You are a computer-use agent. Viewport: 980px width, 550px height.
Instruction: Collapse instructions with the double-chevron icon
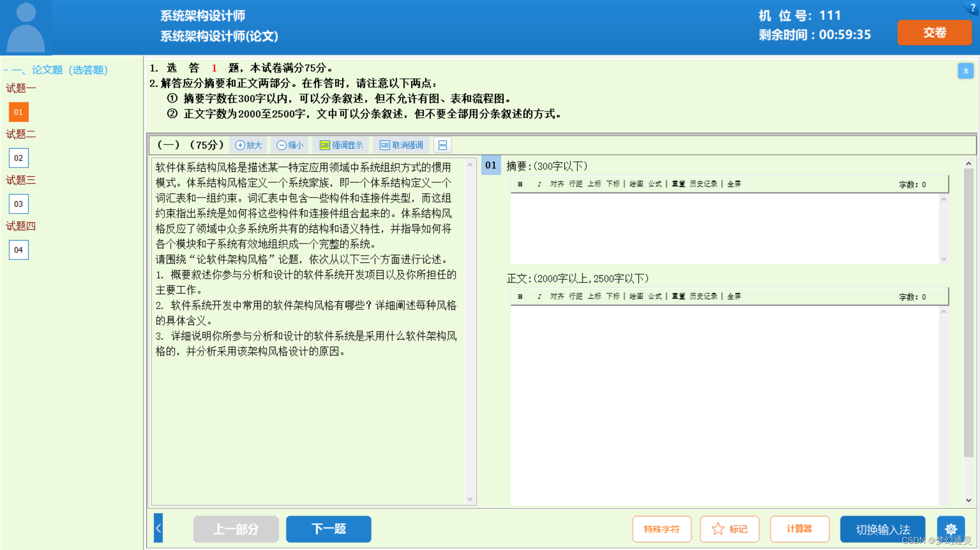pos(965,71)
